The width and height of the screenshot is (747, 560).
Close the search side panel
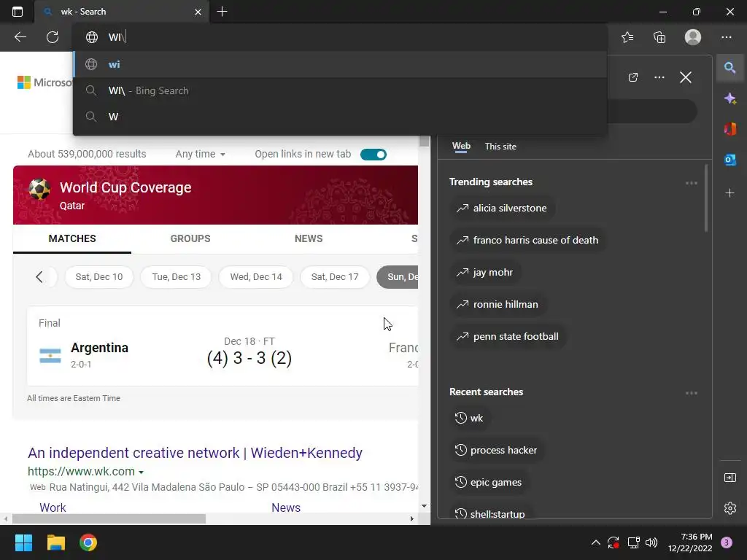click(686, 77)
